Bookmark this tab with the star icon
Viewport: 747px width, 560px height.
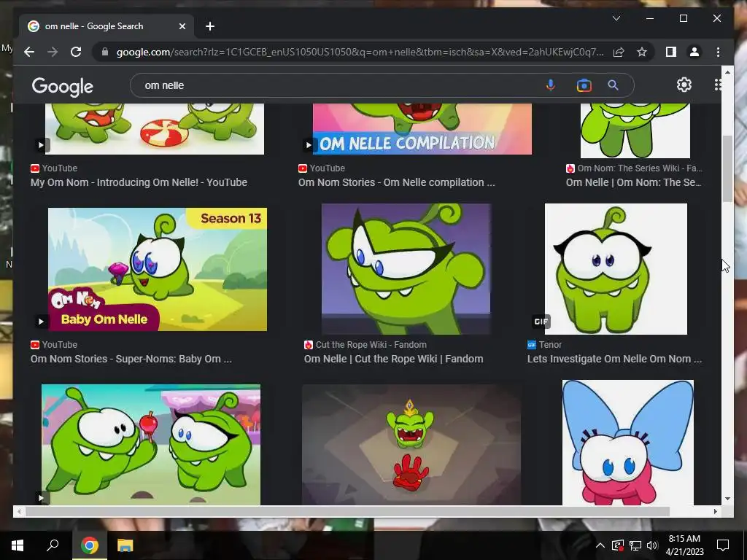(642, 52)
